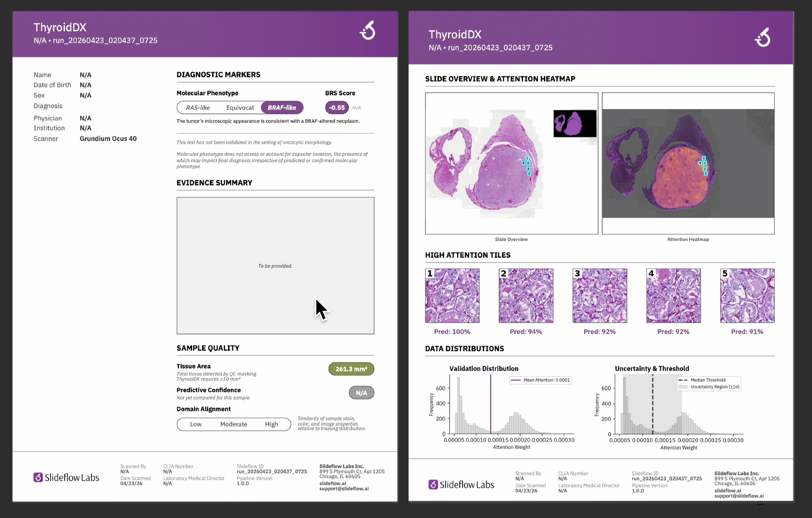Open high attention tile 5 thumbnail
Screen dimensions: 812x518
pyautogui.click(x=747, y=296)
